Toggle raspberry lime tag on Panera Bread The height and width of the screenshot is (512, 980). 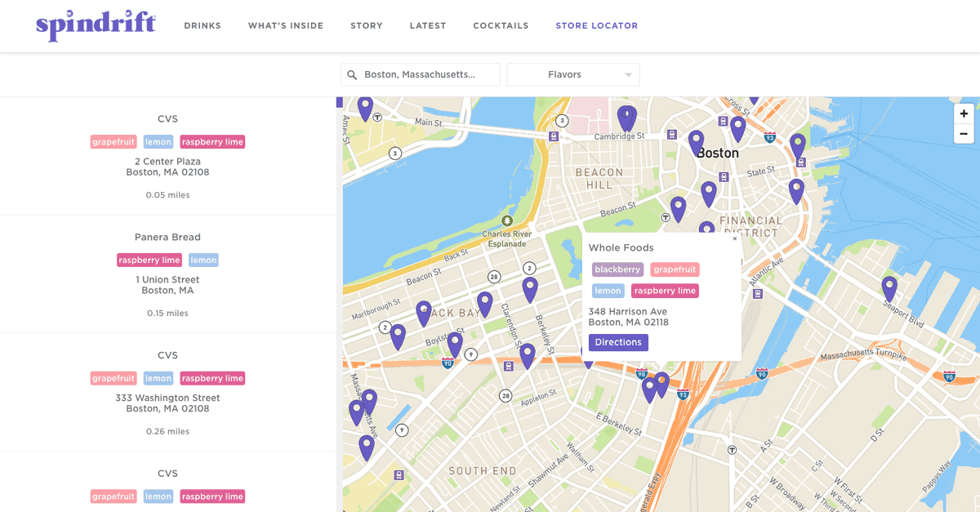click(149, 260)
